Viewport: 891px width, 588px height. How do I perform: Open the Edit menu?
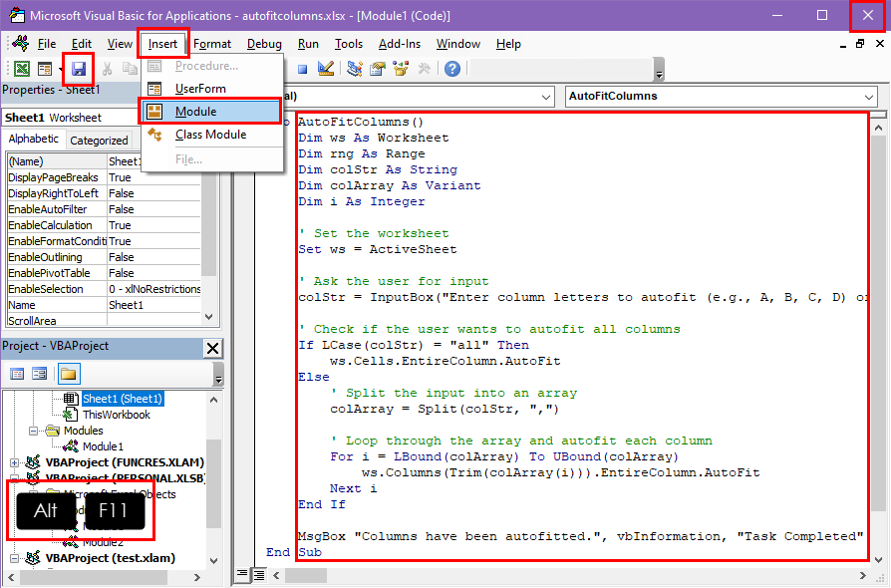[82, 44]
